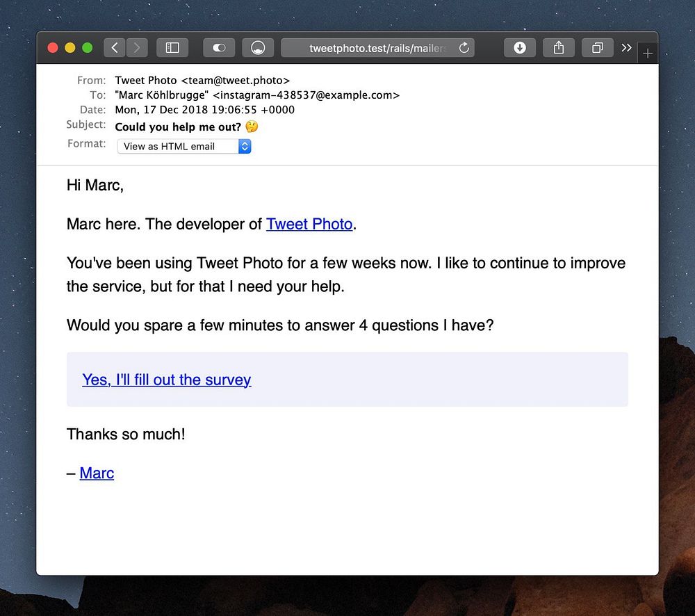Toggle the pill-shaped switch extension button
Viewport: 695px width, 616px height.
pyautogui.click(x=219, y=47)
